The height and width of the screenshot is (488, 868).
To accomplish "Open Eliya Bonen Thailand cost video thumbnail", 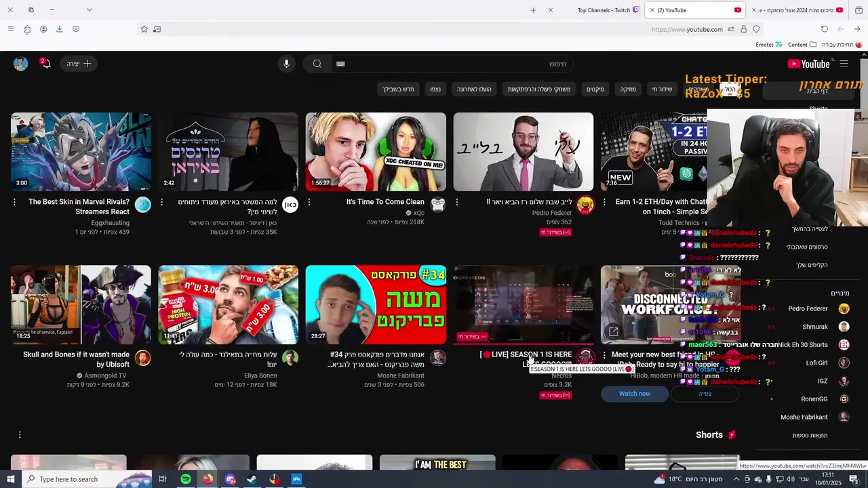I will 228,304.
